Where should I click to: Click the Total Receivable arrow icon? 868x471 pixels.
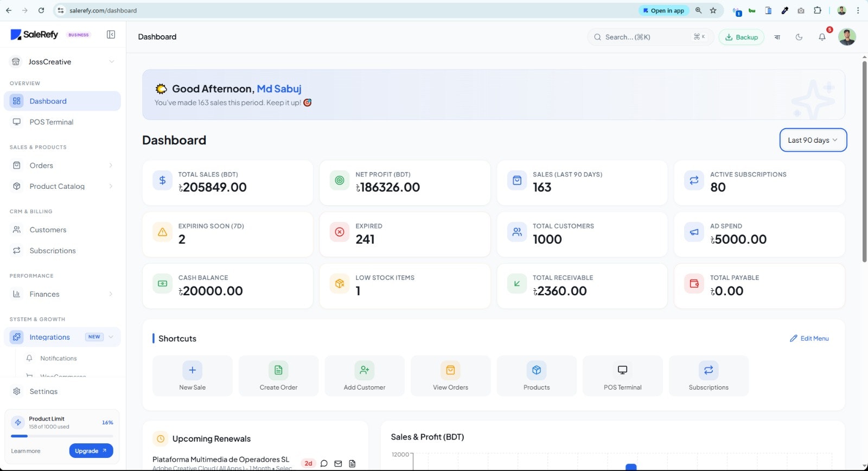coord(517,283)
